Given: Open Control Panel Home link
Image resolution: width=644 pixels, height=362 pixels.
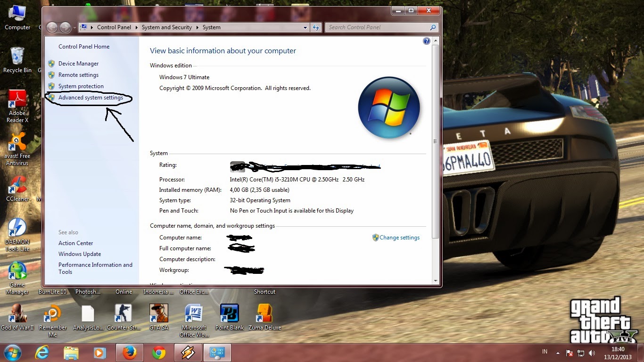Looking at the screenshot, I should pos(84,47).
